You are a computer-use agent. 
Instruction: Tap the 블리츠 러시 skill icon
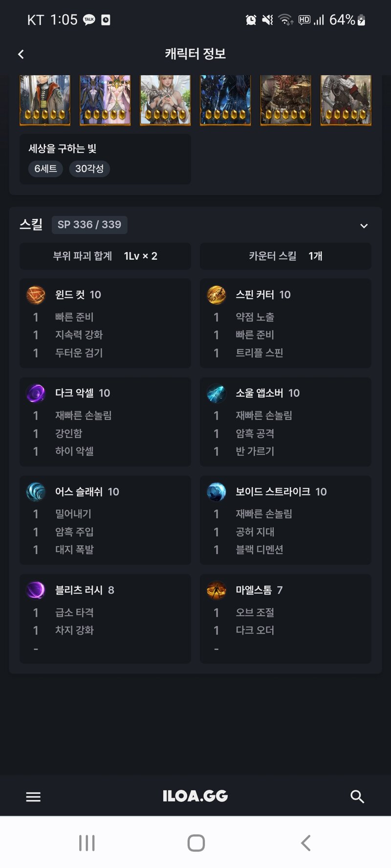[36, 590]
